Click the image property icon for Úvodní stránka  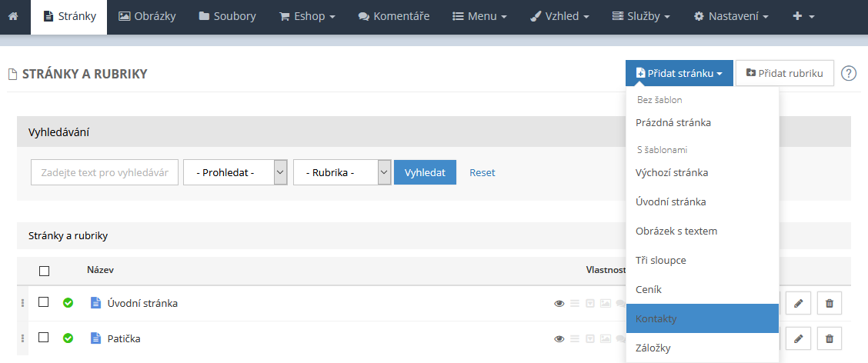click(606, 304)
